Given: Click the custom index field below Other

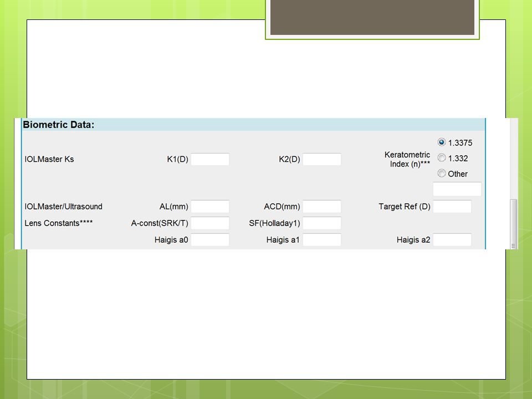Looking at the screenshot, I should (x=457, y=189).
